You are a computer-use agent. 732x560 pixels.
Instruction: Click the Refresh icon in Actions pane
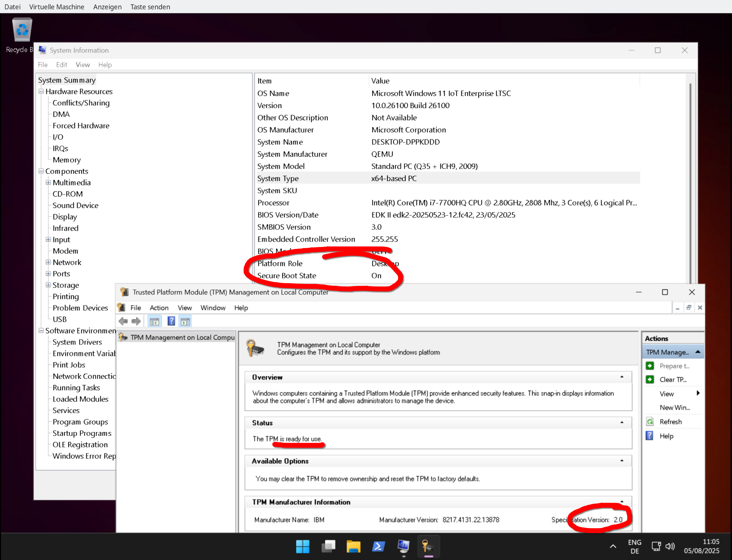(650, 422)
